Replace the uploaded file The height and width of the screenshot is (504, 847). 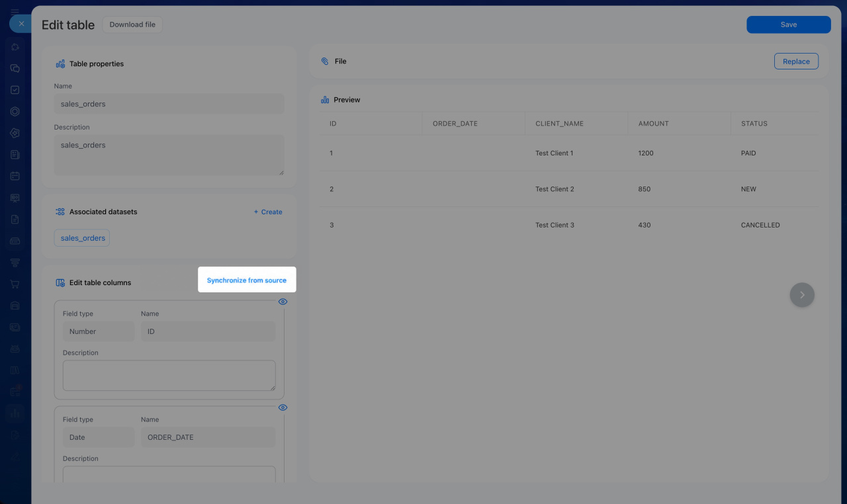point(796,62)
